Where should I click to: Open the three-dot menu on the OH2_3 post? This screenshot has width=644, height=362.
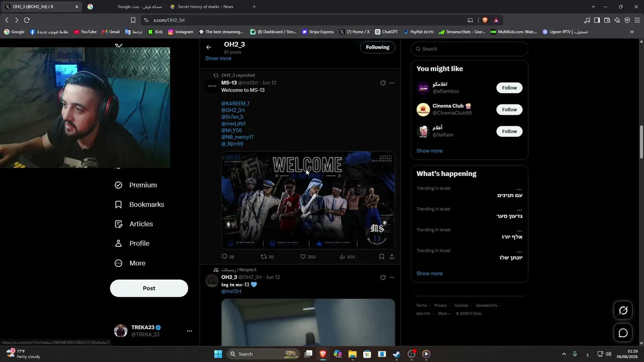(392, 278)
